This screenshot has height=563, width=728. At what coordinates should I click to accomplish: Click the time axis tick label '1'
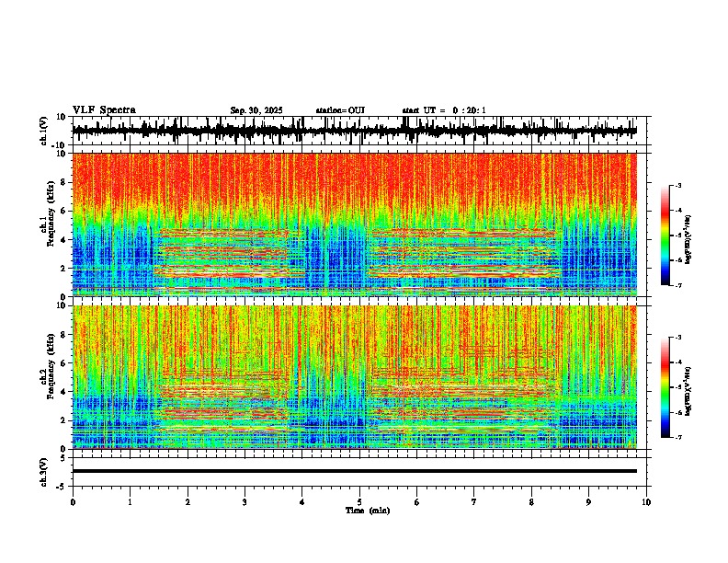tap(130, 502)
